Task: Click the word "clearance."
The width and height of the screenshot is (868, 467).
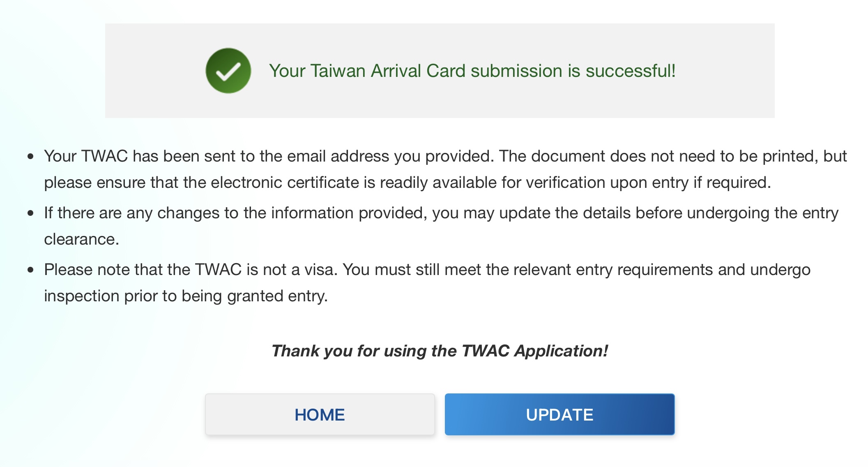Action: [x=81, y=239]
